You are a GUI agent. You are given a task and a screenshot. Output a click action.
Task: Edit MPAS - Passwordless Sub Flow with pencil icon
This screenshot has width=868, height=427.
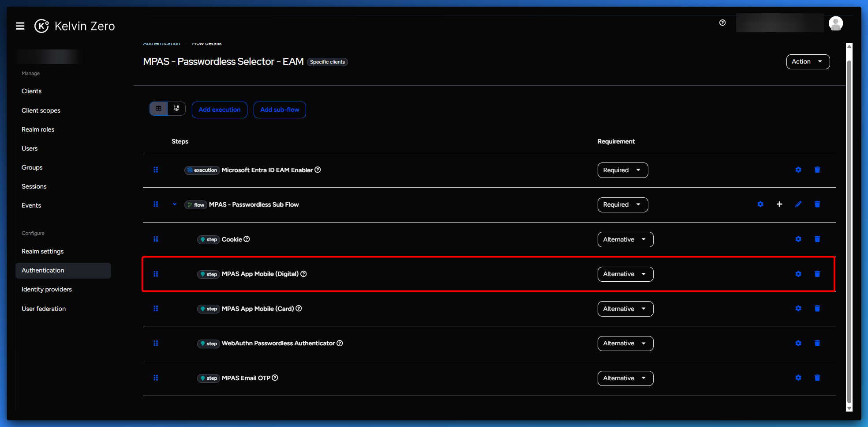[798, 204]
